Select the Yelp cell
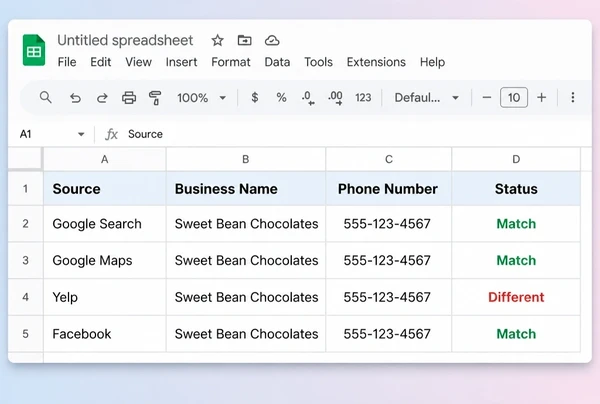The image size is (600, 404). (105, 297)
